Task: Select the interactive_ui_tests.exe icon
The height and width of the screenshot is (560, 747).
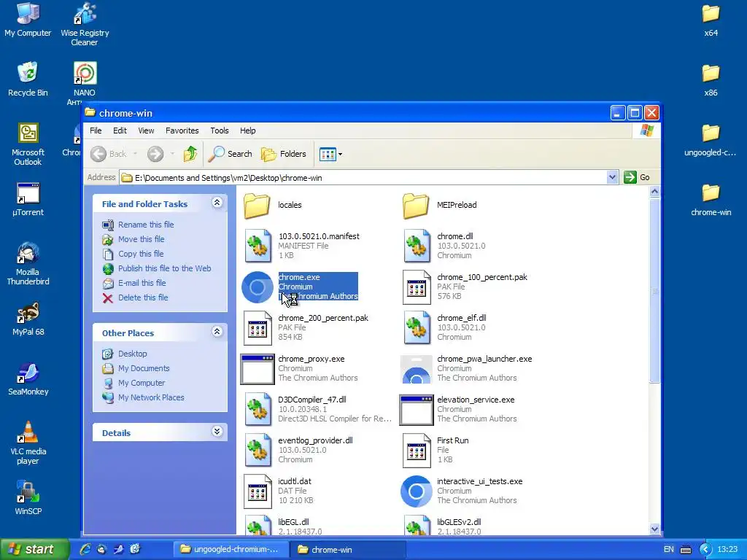Action: 417,491
